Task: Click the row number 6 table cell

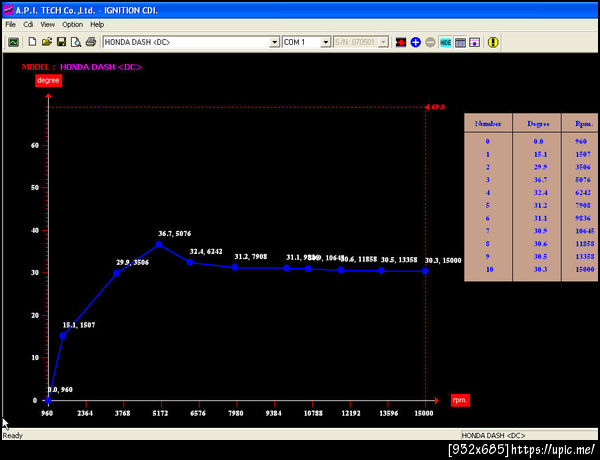Action: pyautogui.click(x=488, y=218)
